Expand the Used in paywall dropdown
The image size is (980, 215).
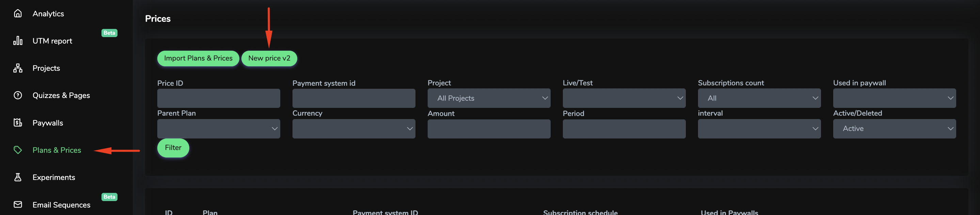coord(894,98)
